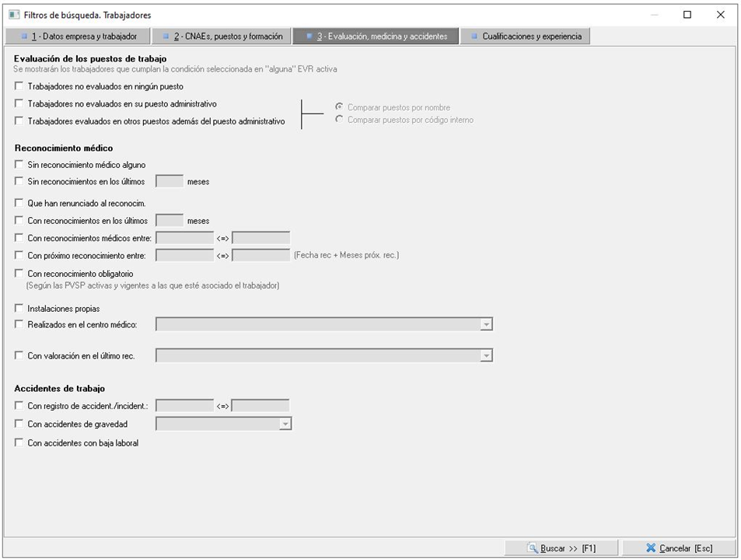
Task: Open the 'Con accidentes de gravedad' combo box
Action: 285,424
